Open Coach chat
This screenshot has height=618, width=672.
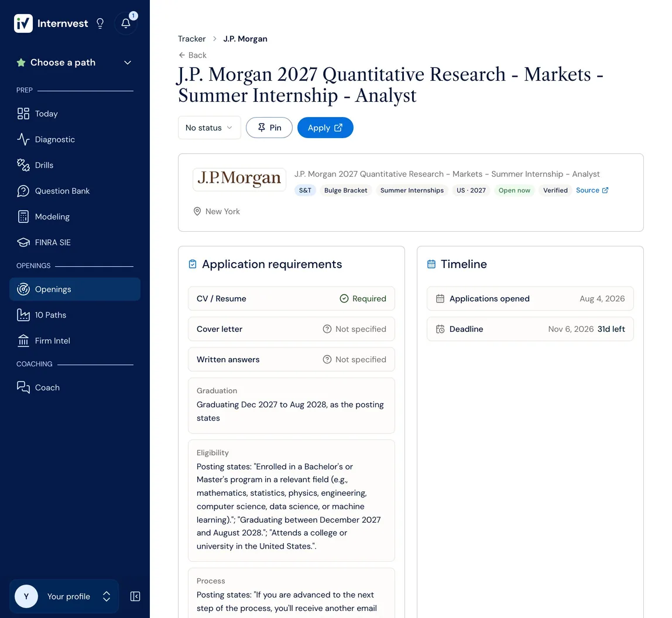(74, 387)
